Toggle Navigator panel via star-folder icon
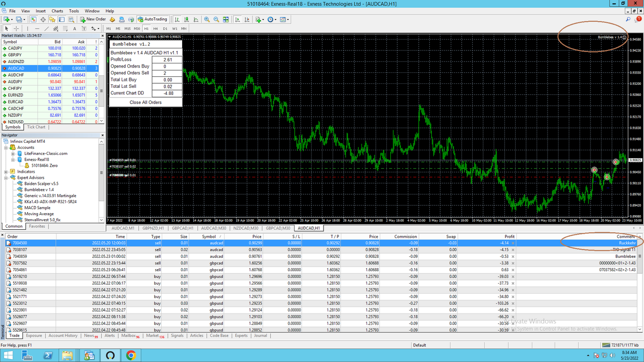Screen dimensions: 644x362 coord(52,19)
